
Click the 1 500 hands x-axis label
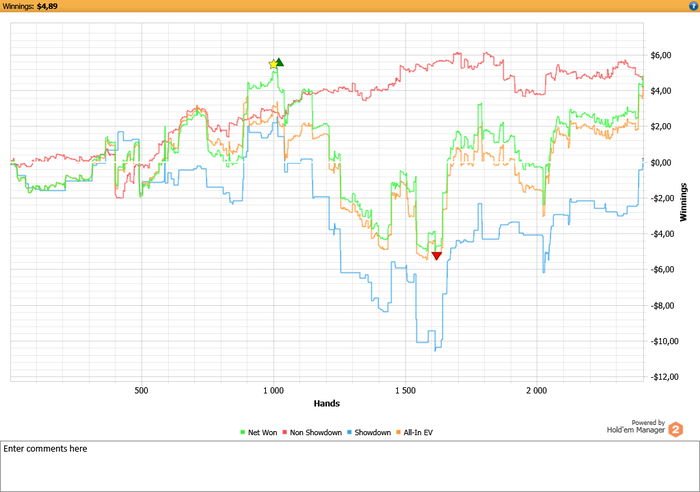tap(405, 391)
